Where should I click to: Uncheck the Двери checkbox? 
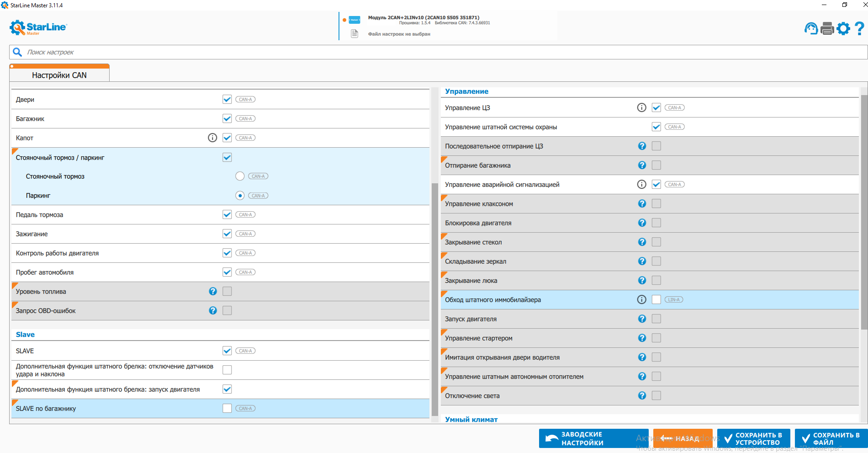click(x=227, y=99)
